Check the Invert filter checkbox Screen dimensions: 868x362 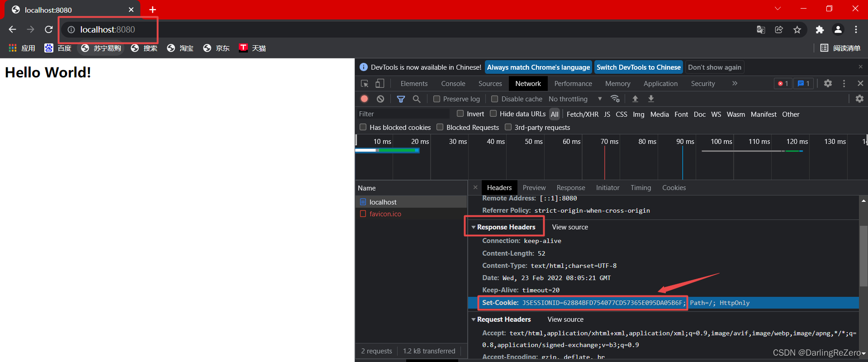(x=460, y=114)
